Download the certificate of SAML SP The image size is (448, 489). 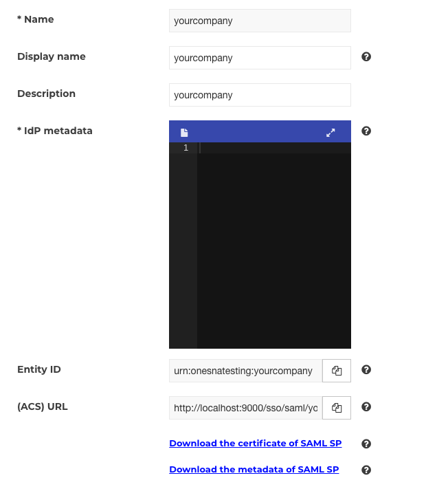(x=255, y=443)
